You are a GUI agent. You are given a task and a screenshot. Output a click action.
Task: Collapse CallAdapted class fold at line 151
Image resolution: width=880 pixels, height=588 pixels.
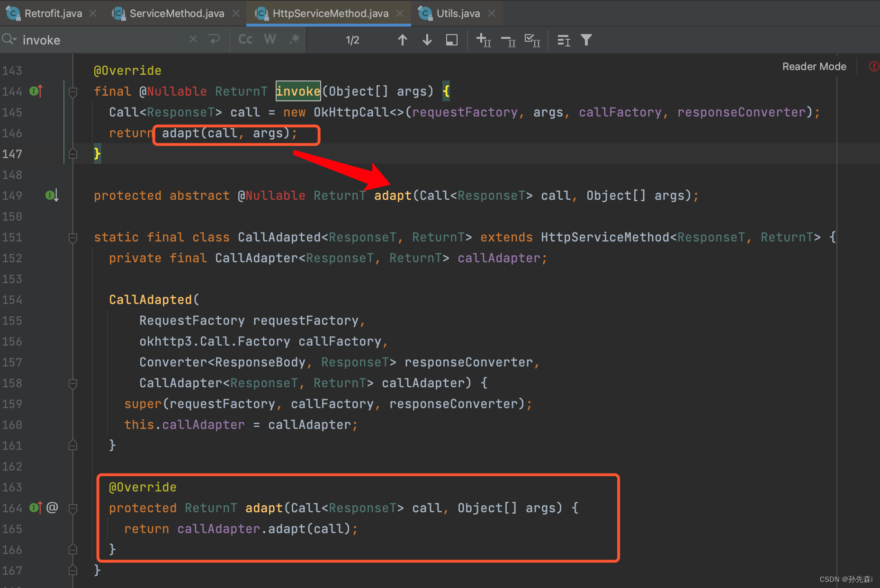pos(73,237)
